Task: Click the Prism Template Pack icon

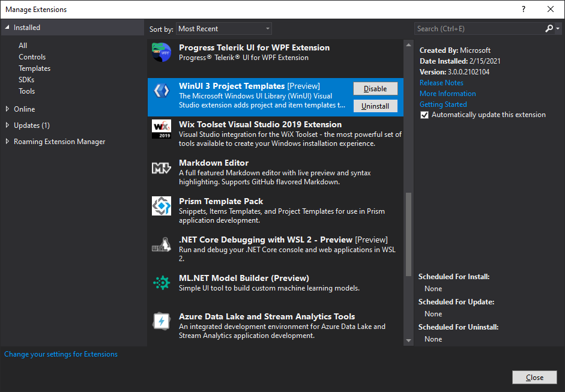Action: 162,206
